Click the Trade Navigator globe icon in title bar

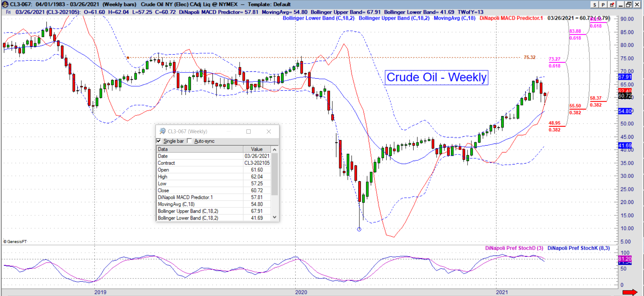[x=5, y=4]
